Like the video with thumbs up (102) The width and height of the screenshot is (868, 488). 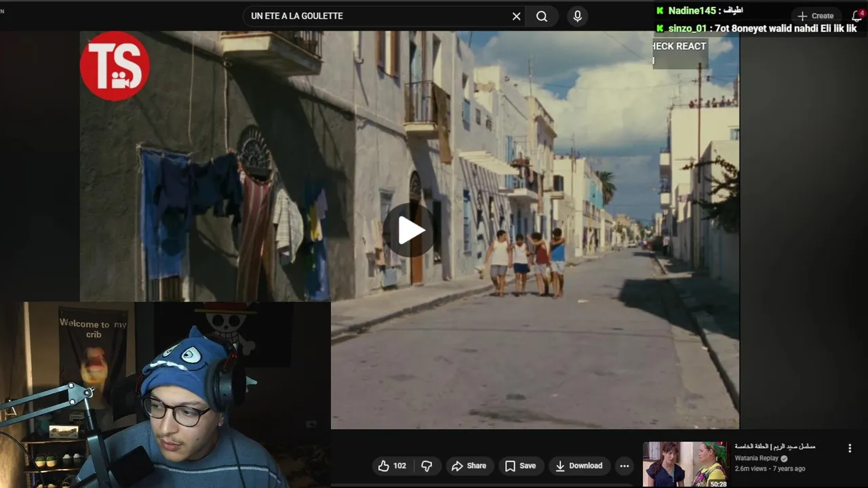(392, 466)
